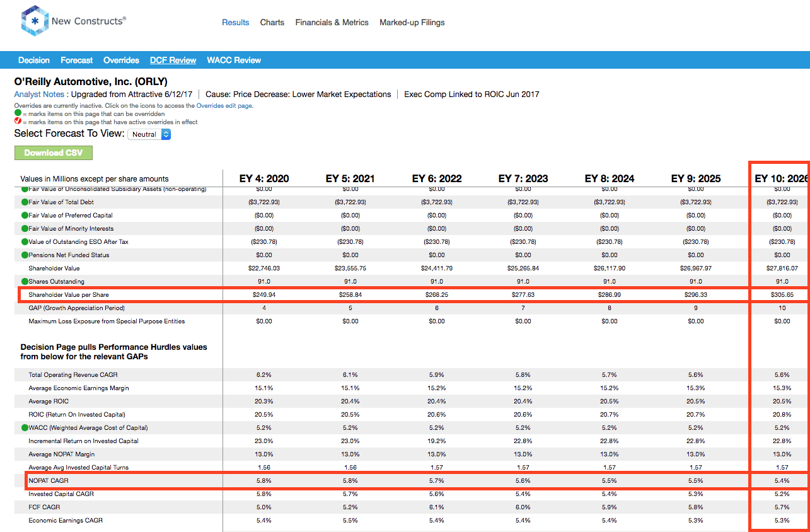Click the Average Economic Earnings Margin label
Image resolution: width=810 pixels, height=532 pixels.
[x=79, y=388]
